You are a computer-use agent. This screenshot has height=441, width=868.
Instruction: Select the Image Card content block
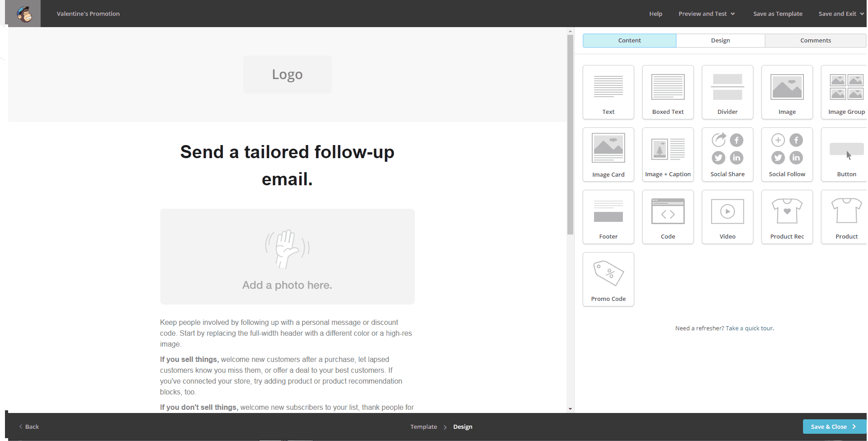click(608, 155)
